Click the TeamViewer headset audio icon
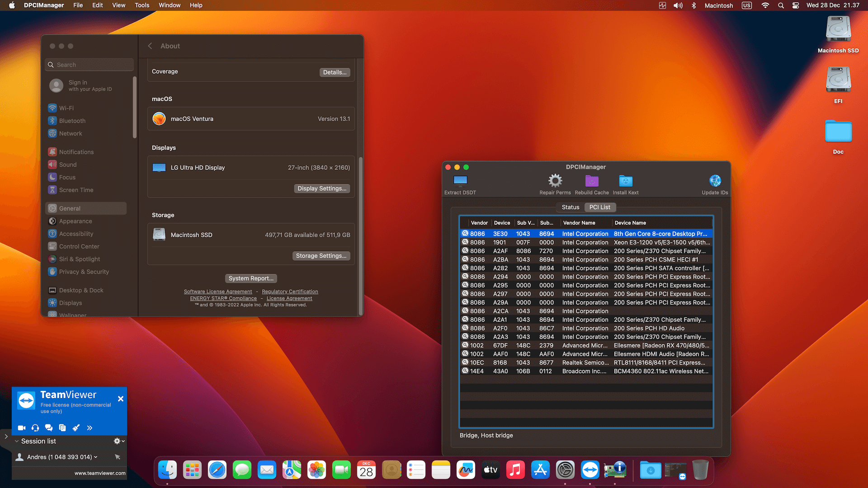This screenshot has height=488, width=868. (35, 428)
